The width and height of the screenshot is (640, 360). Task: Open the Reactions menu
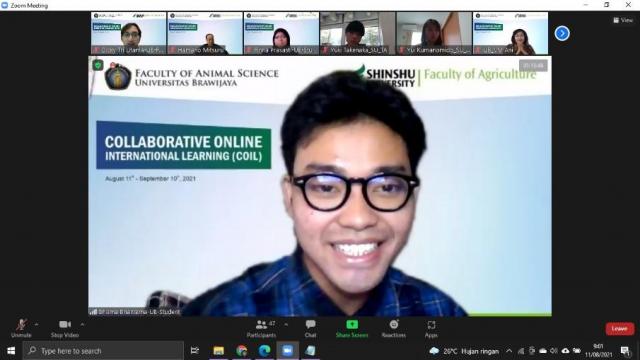[393, 328]
